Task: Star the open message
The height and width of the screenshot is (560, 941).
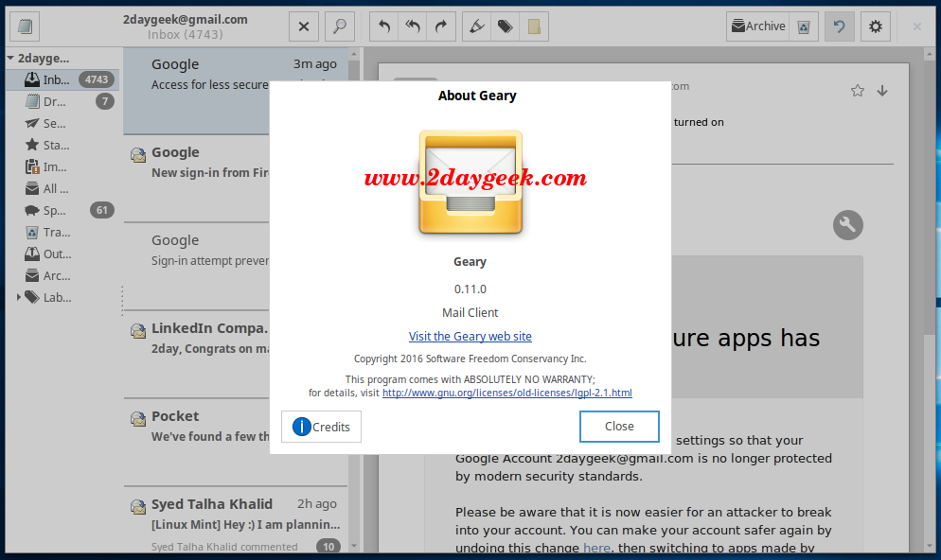Action: click(858, 91)
